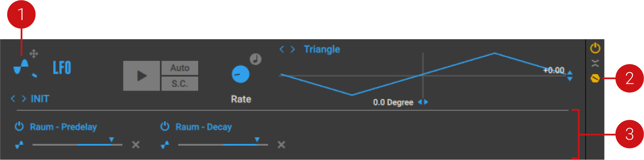Disable the Raum - Predelay modulation
The width and height of the screenshot is (644, 160).
tap(19, 127)
